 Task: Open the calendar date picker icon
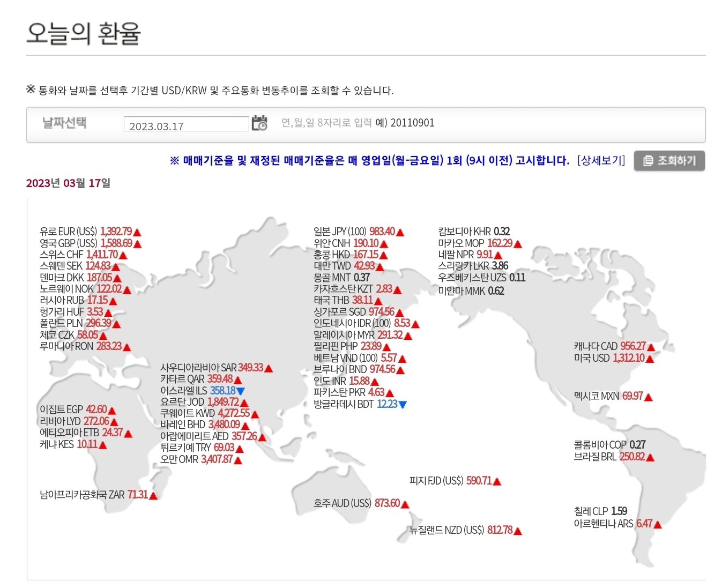tap(259, 123)
